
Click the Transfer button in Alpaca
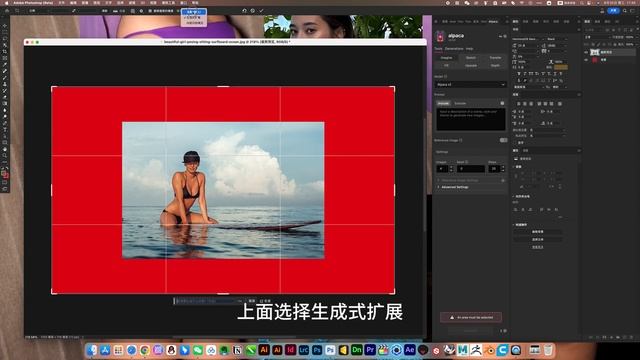(495, 58)
